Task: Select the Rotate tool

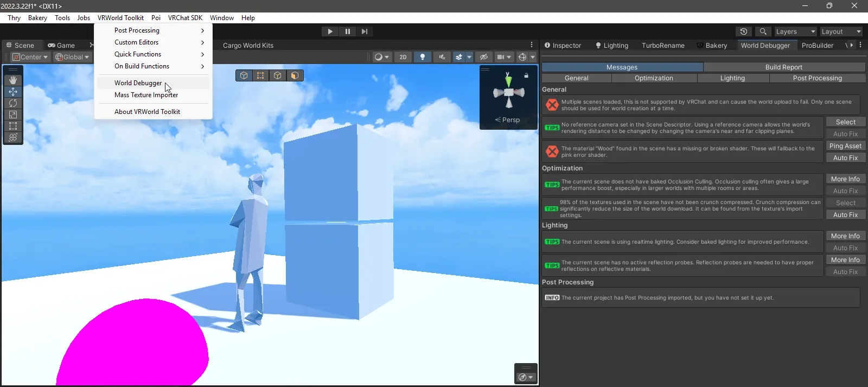Action: coord(13,103)
